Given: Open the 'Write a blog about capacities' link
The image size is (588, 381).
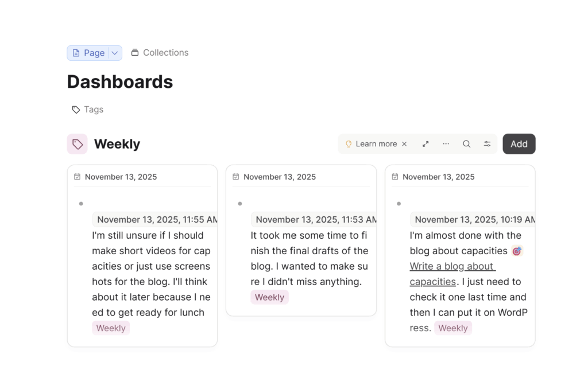Looking at the screenshot, I should coord(452,274).
